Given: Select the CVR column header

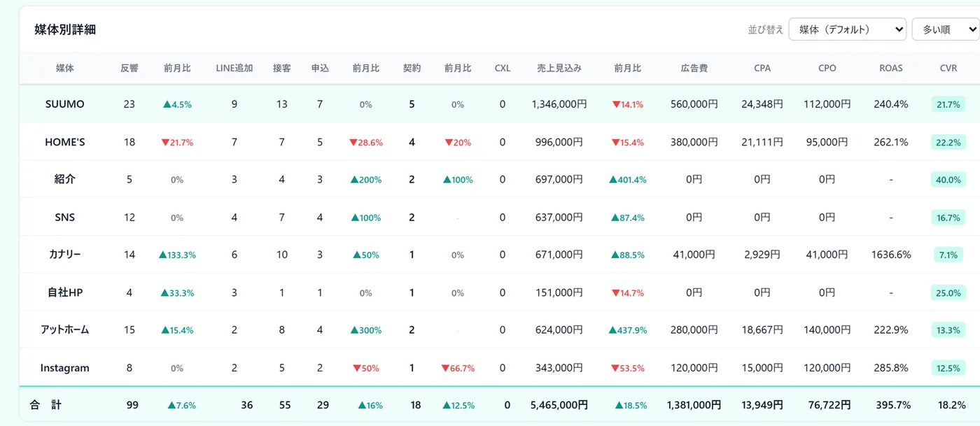Looking at the screenshot, I should [x=948, y=69].
